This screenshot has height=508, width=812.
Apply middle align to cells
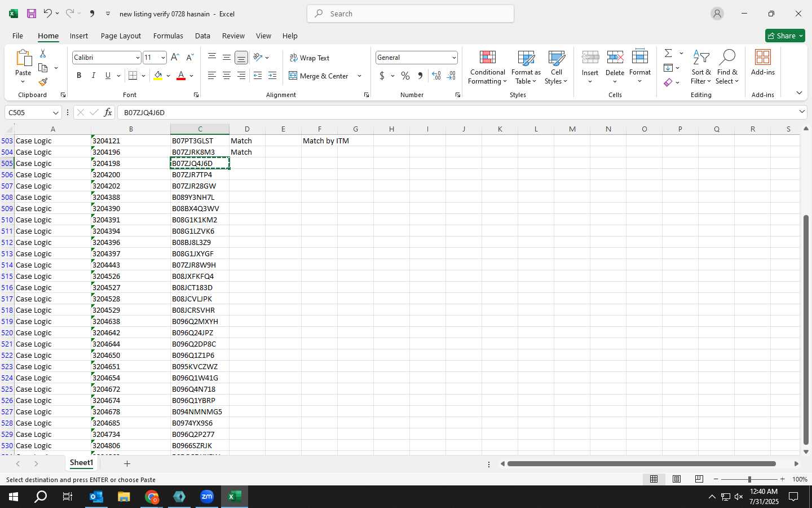pos(227,58)
